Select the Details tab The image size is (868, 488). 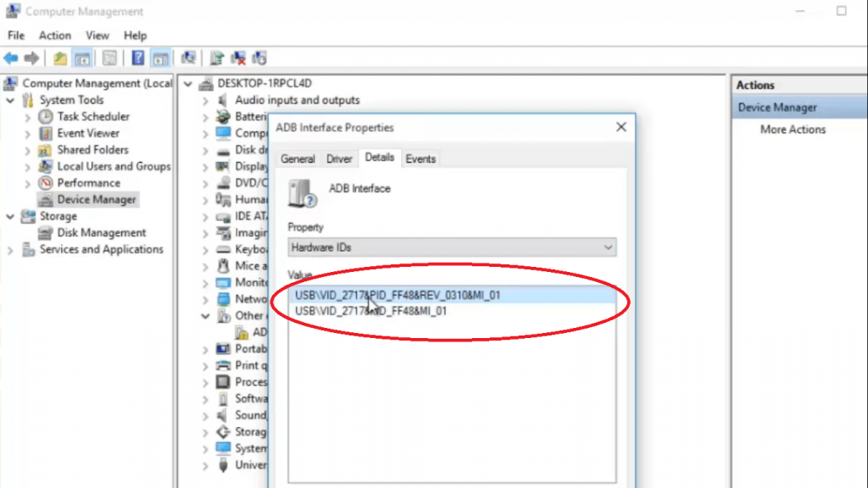(380, 158)
